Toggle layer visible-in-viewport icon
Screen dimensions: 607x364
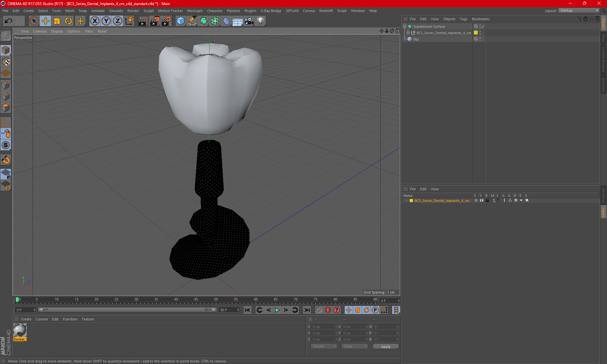[x=481, y=200]
